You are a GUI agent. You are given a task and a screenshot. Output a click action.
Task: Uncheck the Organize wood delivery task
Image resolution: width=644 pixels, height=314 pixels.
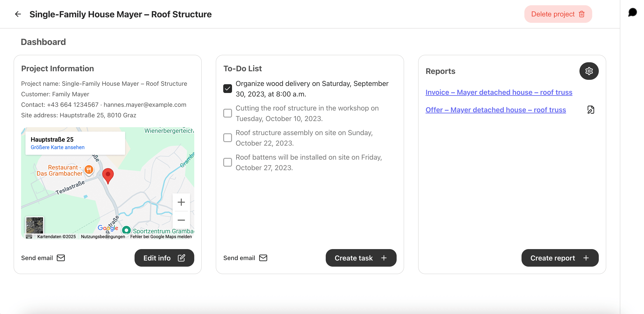pos(227,88)
